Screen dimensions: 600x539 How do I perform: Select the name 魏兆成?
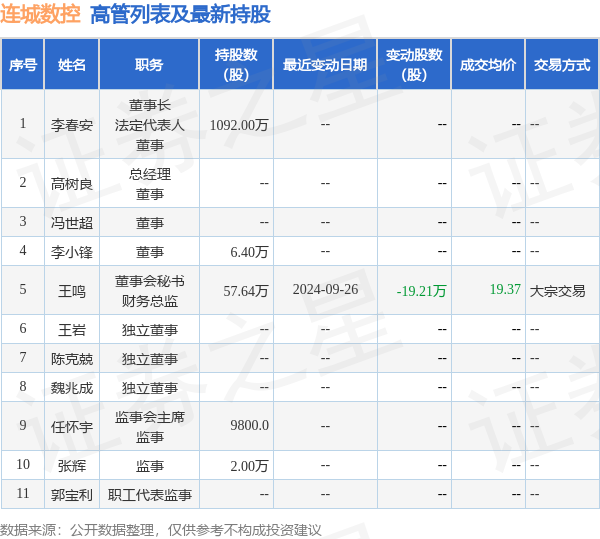point(72,388)
